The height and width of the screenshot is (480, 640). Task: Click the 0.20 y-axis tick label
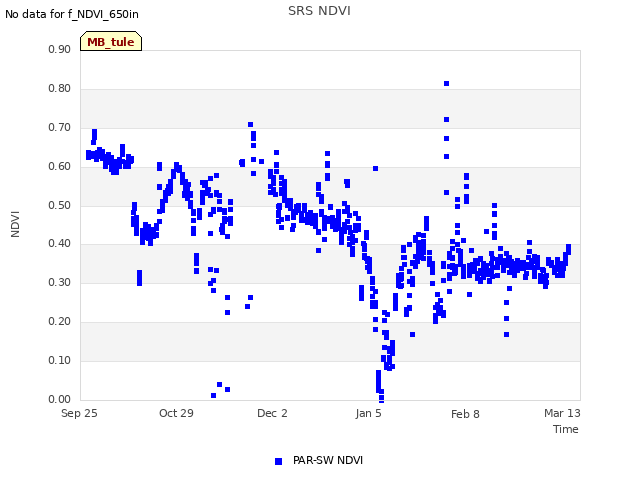60,322
